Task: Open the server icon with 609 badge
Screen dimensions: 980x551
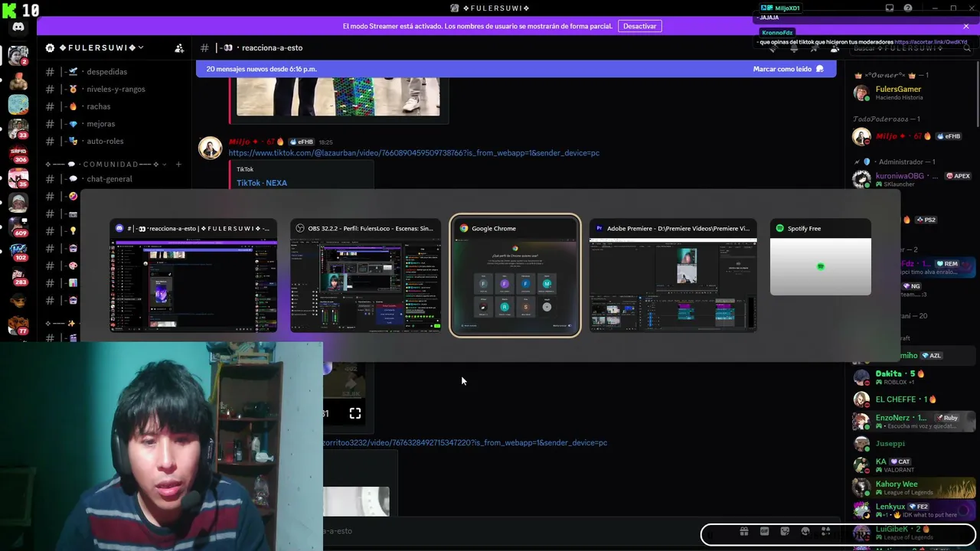Action: click(x=18, y=227)
